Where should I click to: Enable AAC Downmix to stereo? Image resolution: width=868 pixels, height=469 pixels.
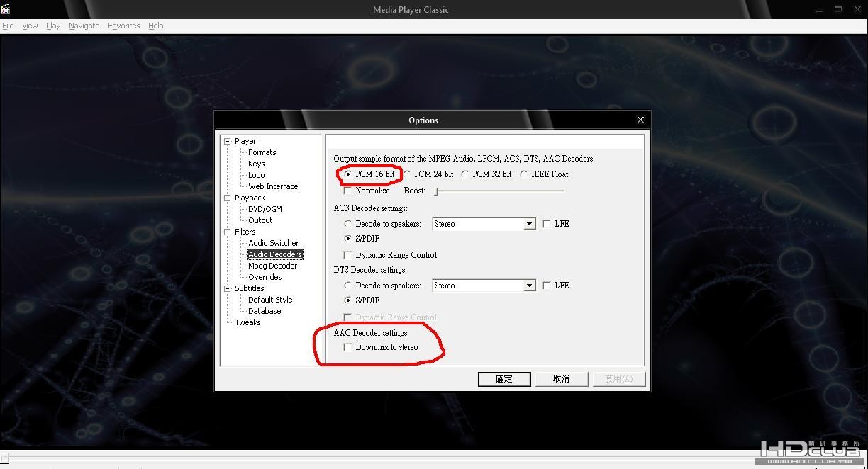(347, 347)
